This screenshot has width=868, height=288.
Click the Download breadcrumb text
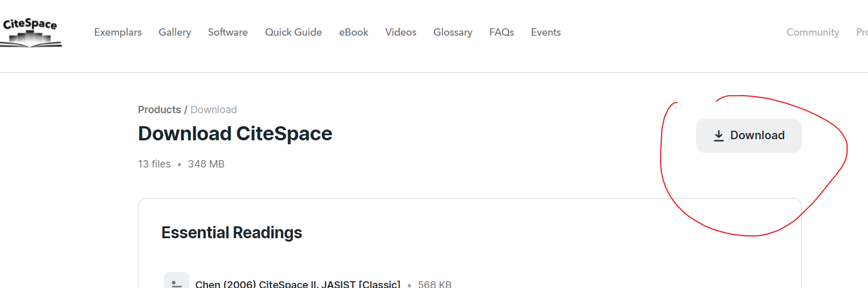click(x=214, y=110)
